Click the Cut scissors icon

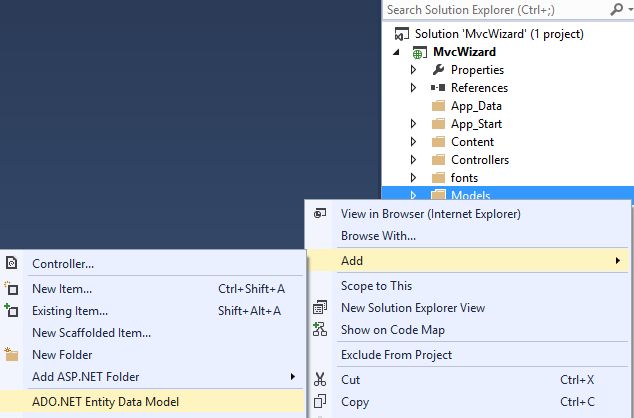[320, 379]
